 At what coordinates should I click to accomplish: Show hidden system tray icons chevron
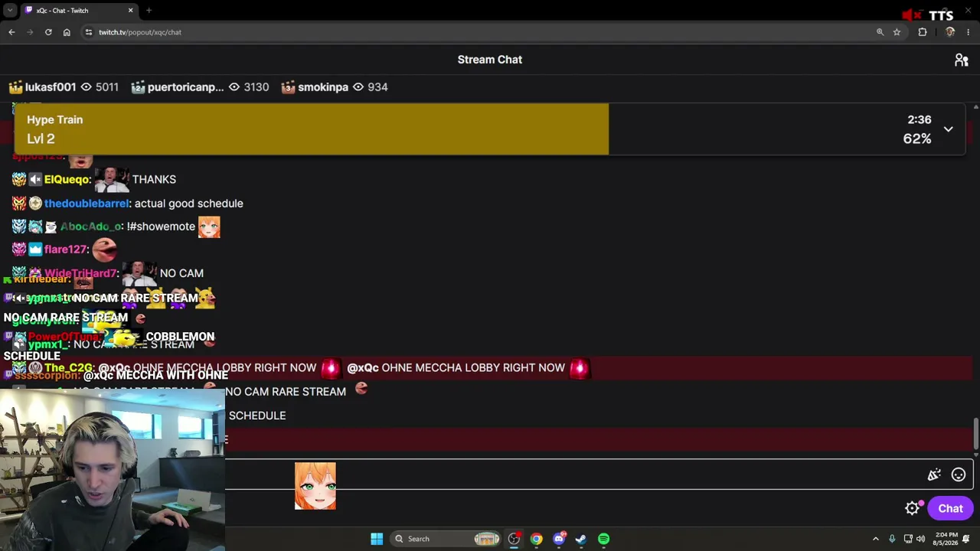[876, 539]
